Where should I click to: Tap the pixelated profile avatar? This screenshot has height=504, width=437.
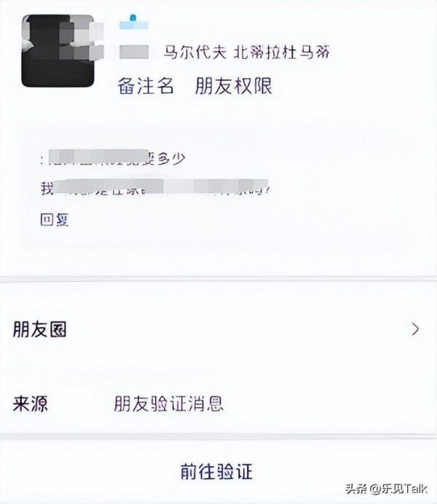point(58,50)
